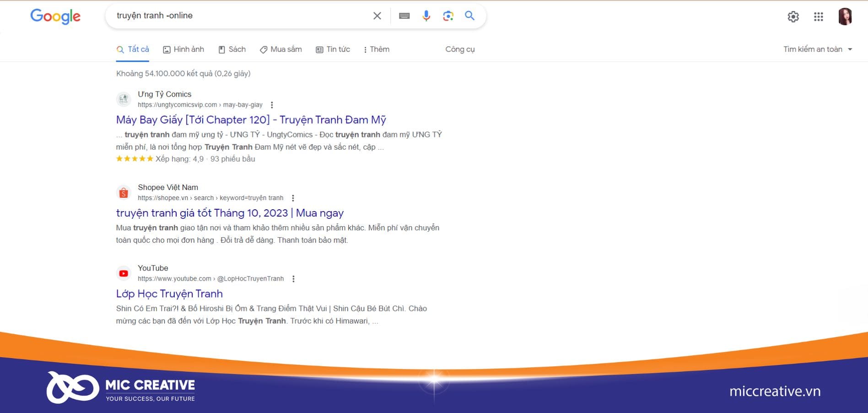This screenshot has height=413, width=868.
Task: Click the star rating 4,9 of Ưng Tỷ
Action: click(185, 159)
